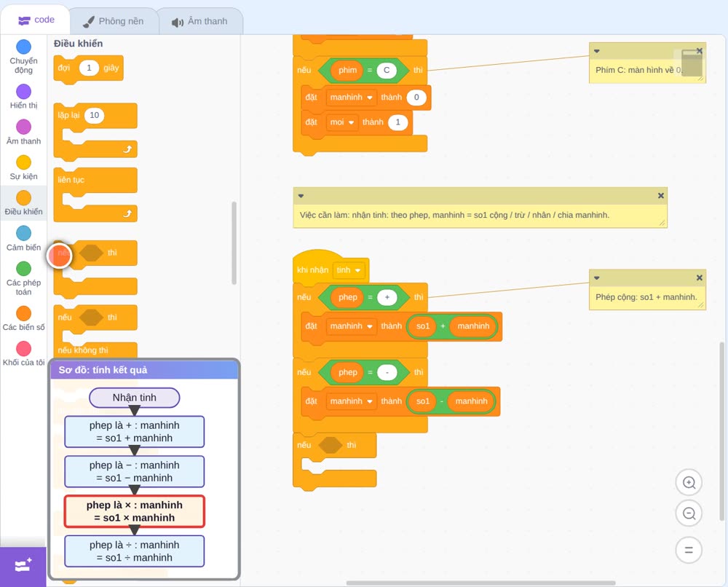Screen dimensions: 728x587
Task: Open the Cảm biến block category
Action: pyautogui.click(x=23, y=239)
